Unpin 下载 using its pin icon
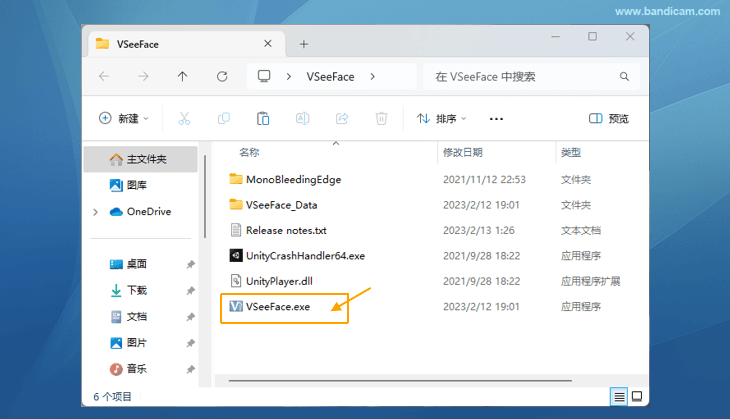Image resolution: width=730 pixels, height=419 pixels. point(190,291)
